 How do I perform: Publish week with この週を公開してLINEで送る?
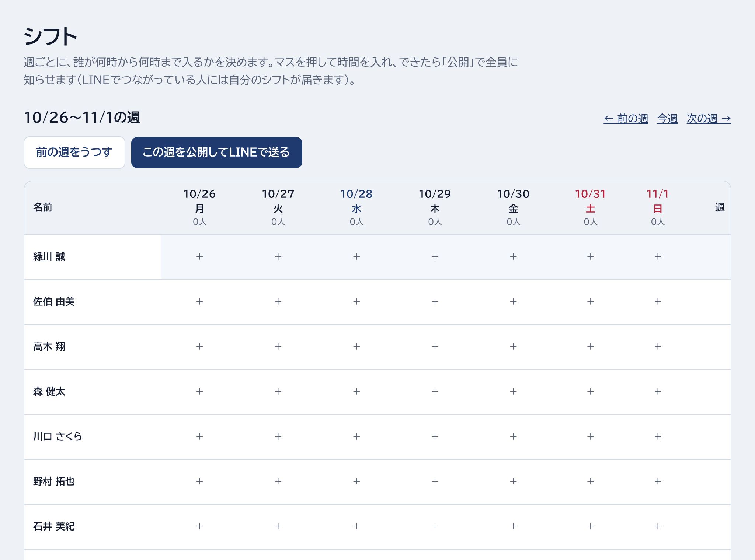(217, 153)
